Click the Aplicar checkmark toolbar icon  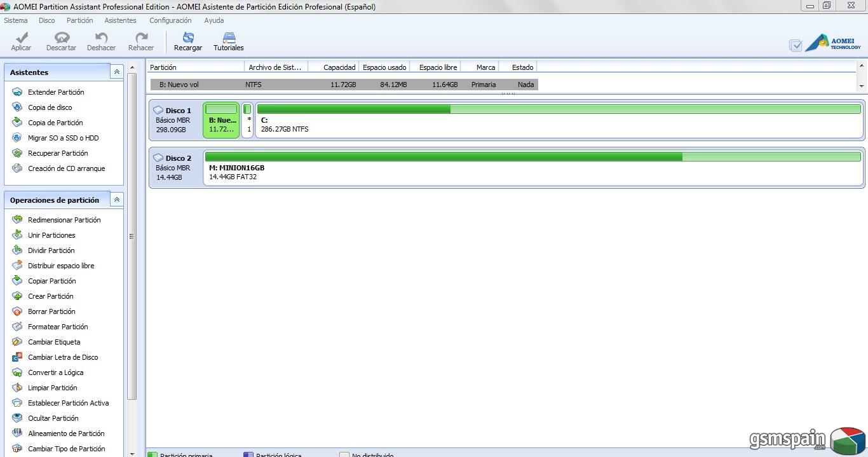22,38
